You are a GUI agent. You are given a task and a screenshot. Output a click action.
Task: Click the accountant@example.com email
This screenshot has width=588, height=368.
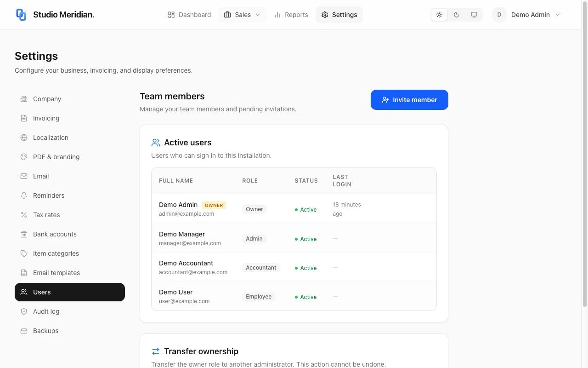(x=193, y=272)
